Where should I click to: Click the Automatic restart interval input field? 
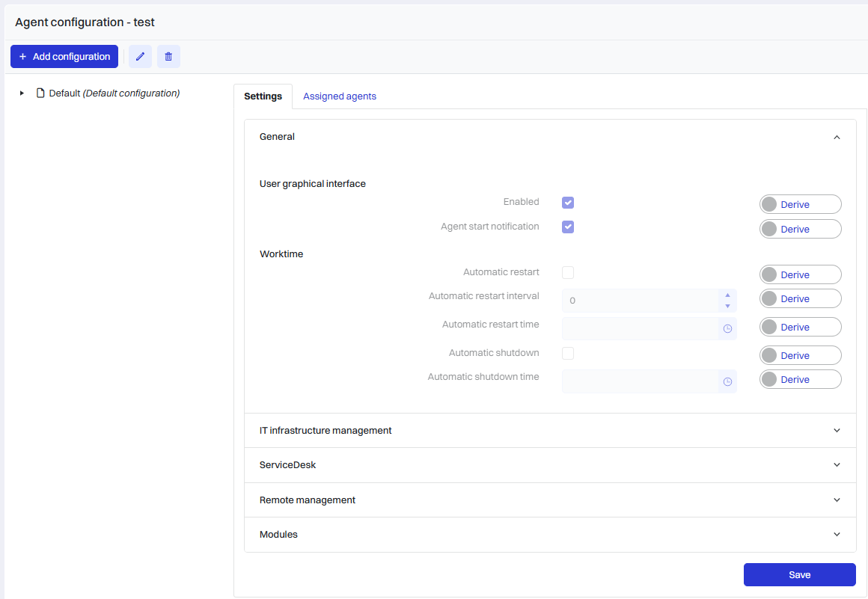[640, 301]
